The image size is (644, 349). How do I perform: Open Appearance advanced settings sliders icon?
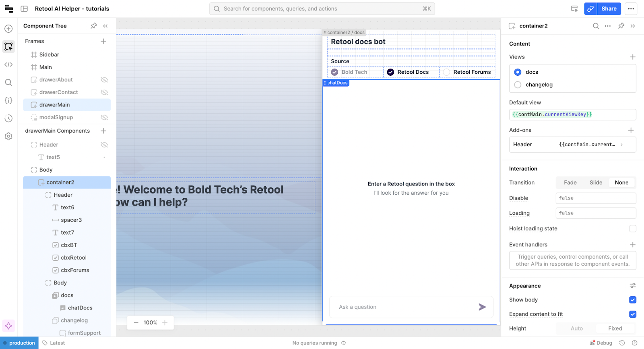(633, 286)
